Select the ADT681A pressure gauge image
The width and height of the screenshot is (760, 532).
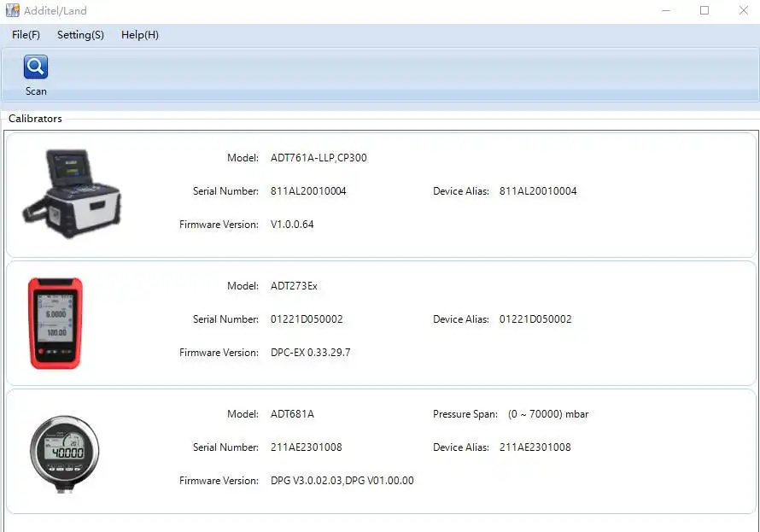pos(64,453)
